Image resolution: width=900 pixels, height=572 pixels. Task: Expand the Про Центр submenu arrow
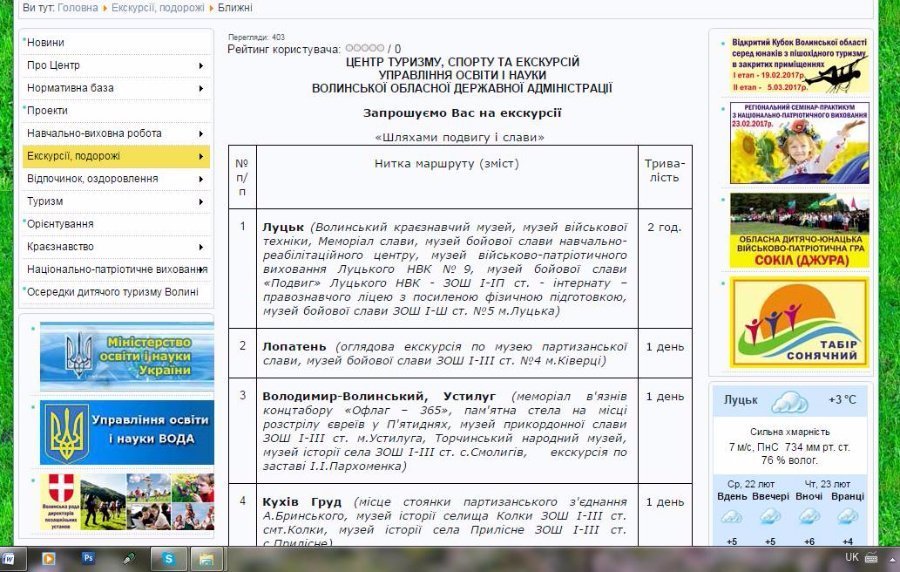click(x=201, y=66)
